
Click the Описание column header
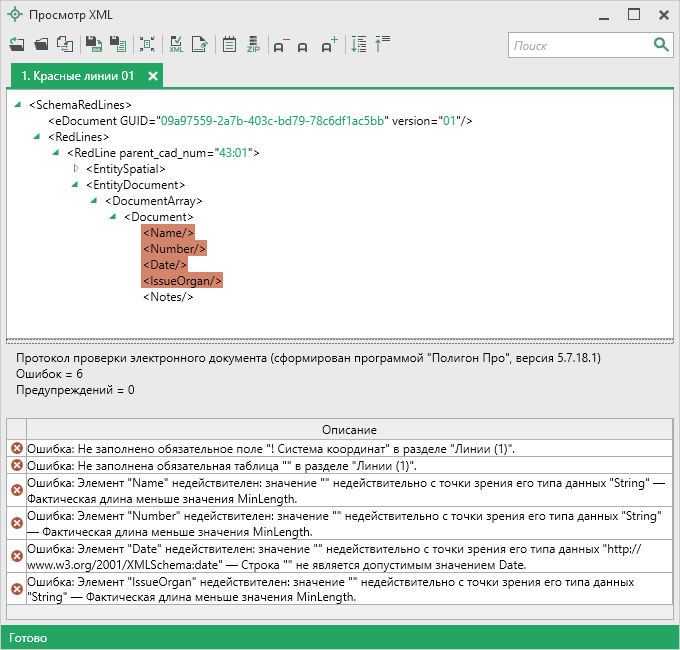point(349,429)
